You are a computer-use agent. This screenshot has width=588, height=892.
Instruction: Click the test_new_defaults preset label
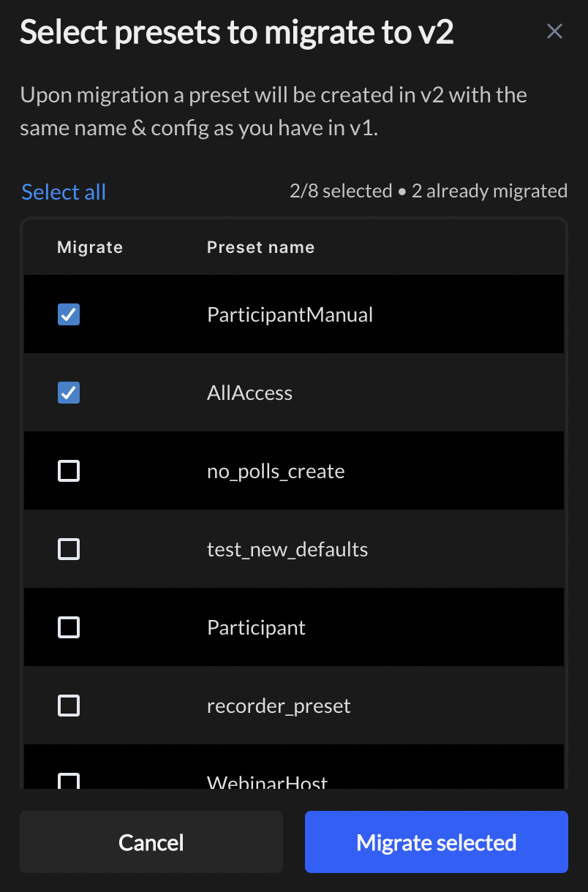[x=286, y=549]
